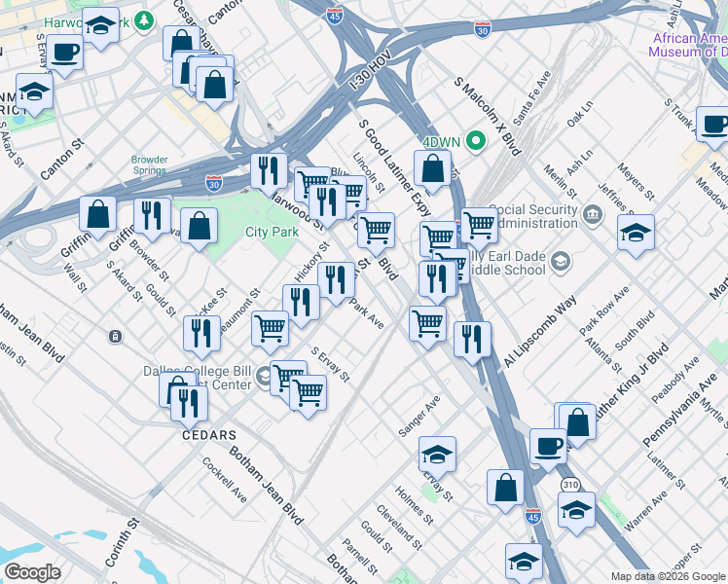Click the shopping bag marker below 4DWN
This screenshot has width=728, height=584.
pos(433,171)
